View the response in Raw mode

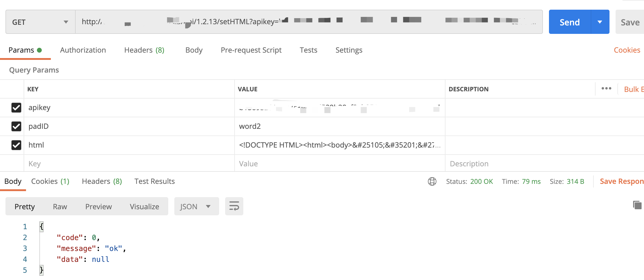(x=60, y=206)
